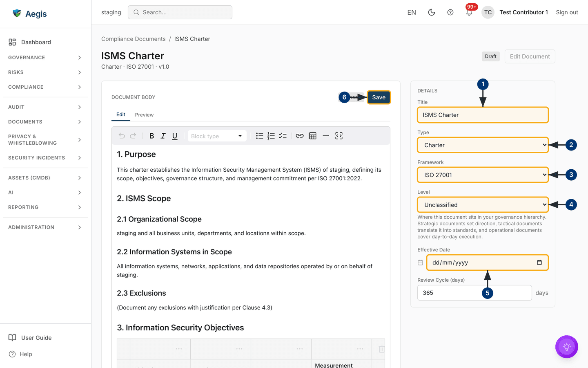Expand the AI sidebar section
588x368 pixels.
[x=45, y=193]
